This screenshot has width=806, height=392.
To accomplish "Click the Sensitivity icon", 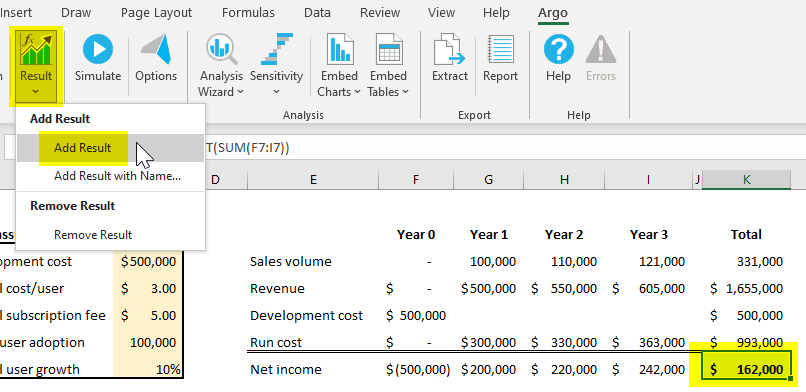I will (x=277, y=49).
